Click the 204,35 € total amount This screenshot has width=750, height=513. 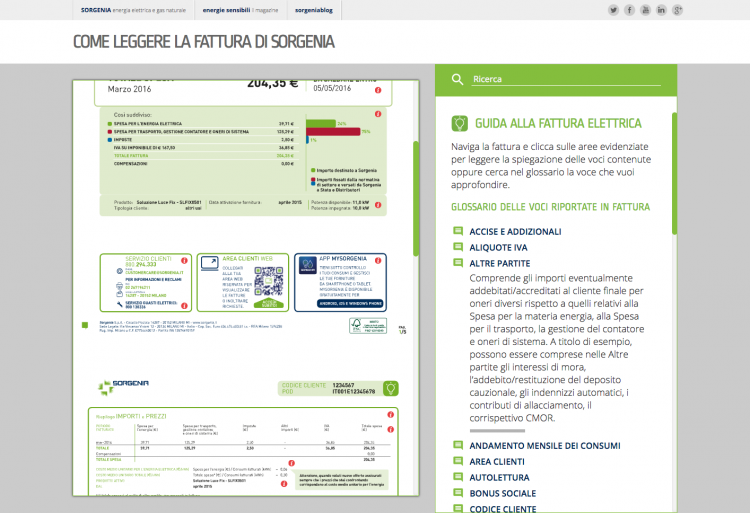(x=272, y=84)
